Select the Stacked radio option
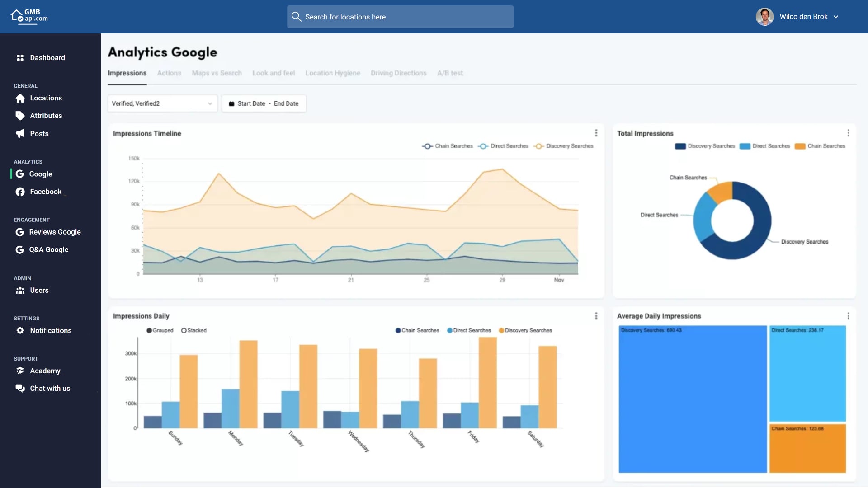The image size is (868, 488). (x=184, y=330)
